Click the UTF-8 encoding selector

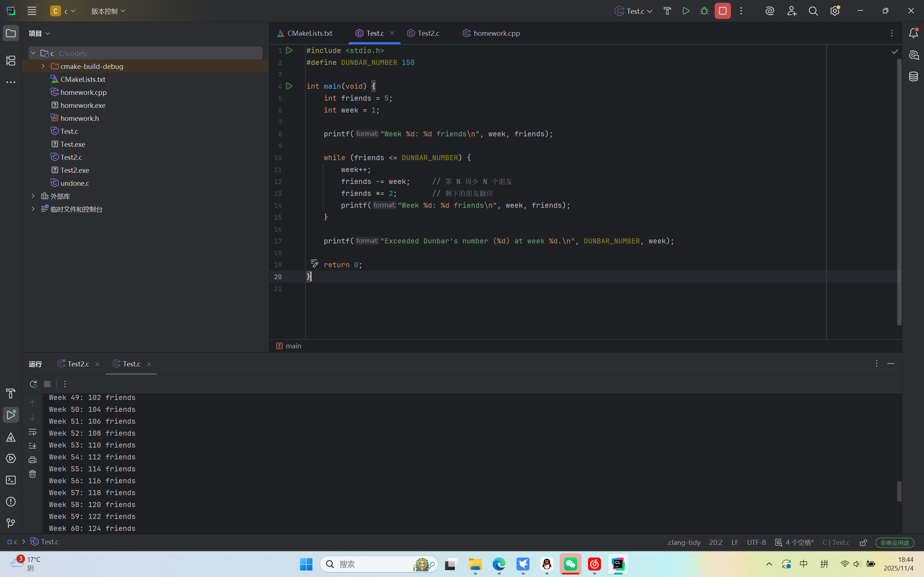point(756,542)
